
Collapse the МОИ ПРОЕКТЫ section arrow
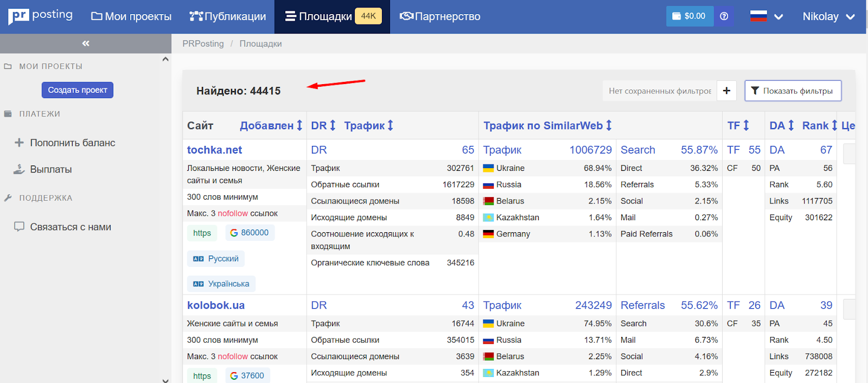click(x=165, y=59)
